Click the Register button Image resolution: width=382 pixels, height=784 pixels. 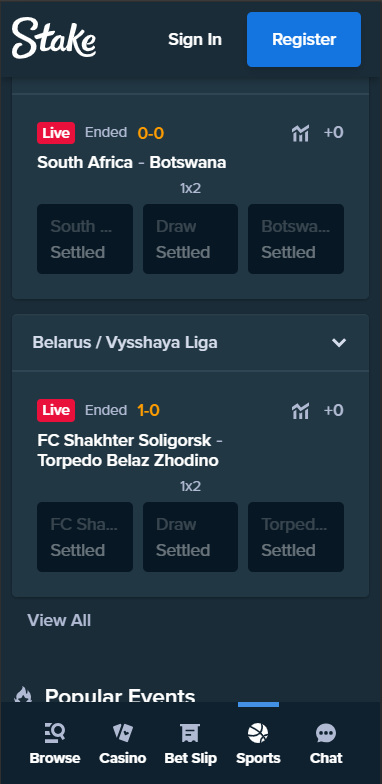(x=304, y=40)
